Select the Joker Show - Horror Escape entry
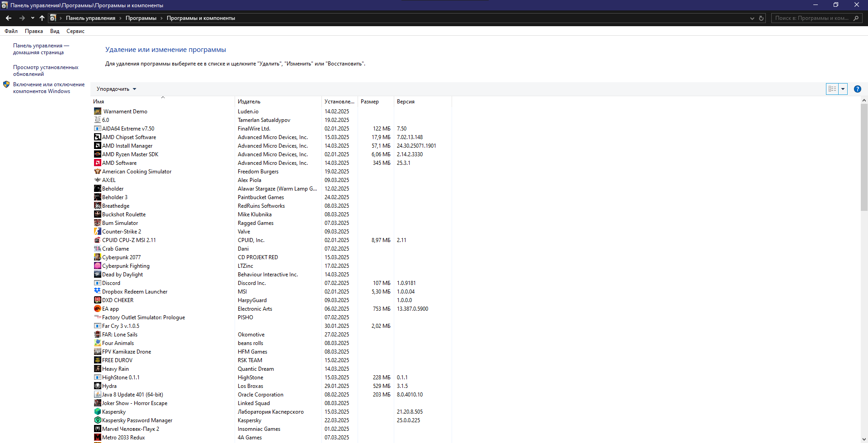The width and height of the screenshot is (868, 443). coord(273,403)
